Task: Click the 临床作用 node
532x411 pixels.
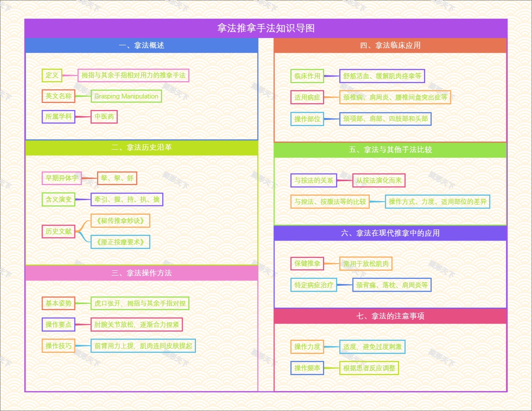Action: click(307, 76)
